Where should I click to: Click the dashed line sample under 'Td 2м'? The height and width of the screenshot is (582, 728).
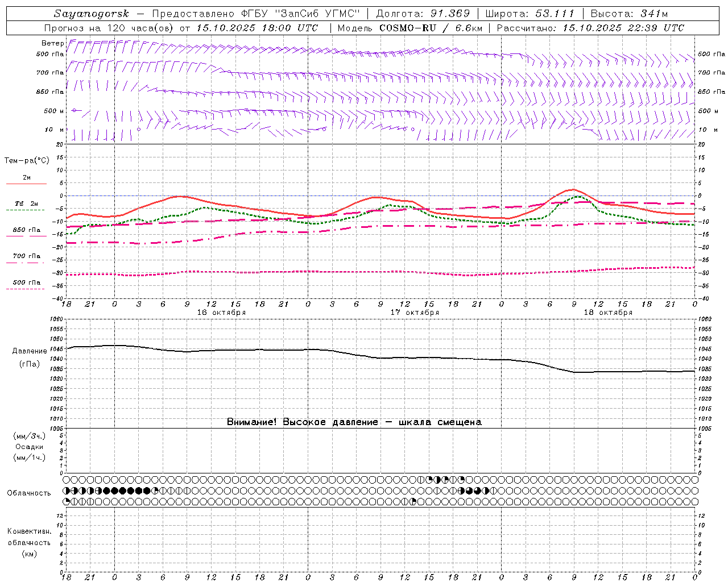click(x=26, y=210)
